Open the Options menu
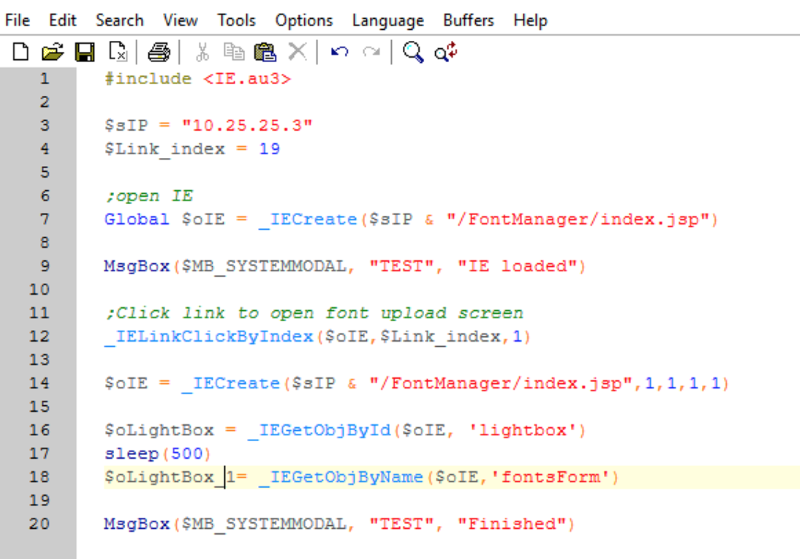The image size is (800, 559). pyautogui.click(x=304, y=20)
